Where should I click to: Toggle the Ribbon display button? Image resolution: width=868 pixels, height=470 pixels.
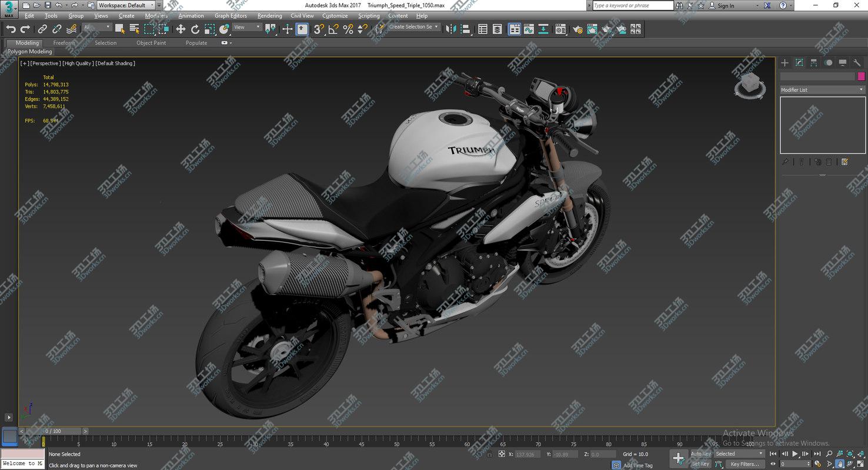pyautogui.click(x=515, y=29)
